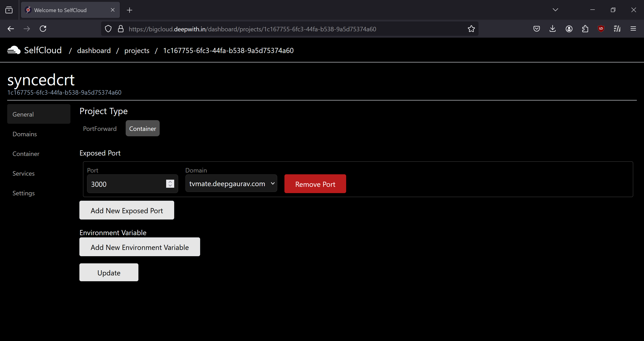
Task: Expand the list all tabs chevron
Action: tap(555, 10)
